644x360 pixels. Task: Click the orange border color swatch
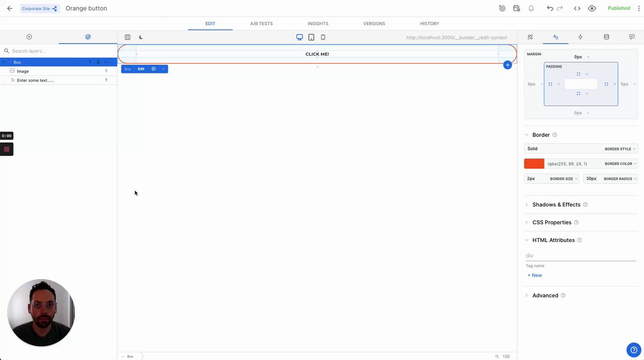click(x=534, y=163)
